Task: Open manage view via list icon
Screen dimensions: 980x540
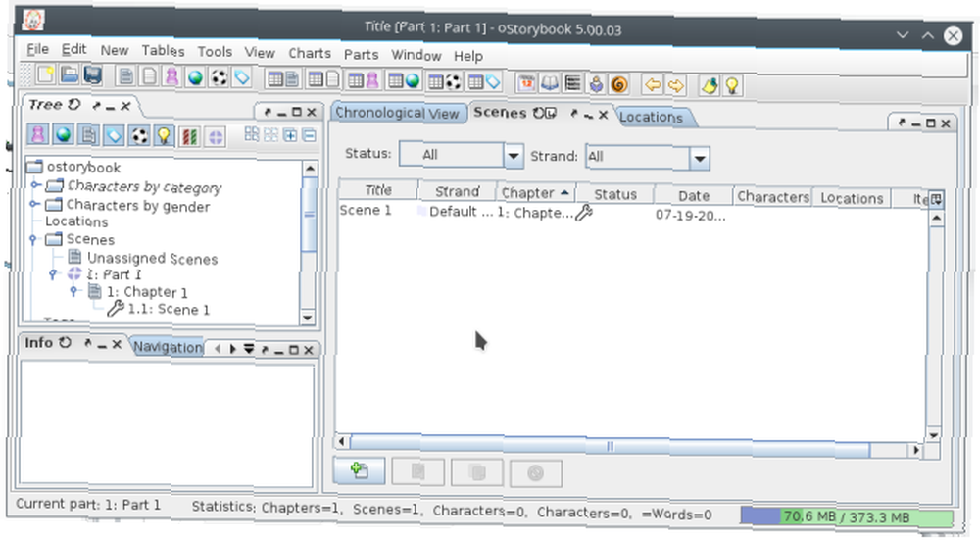Action: pyautogui.click(x=572, y=83)
